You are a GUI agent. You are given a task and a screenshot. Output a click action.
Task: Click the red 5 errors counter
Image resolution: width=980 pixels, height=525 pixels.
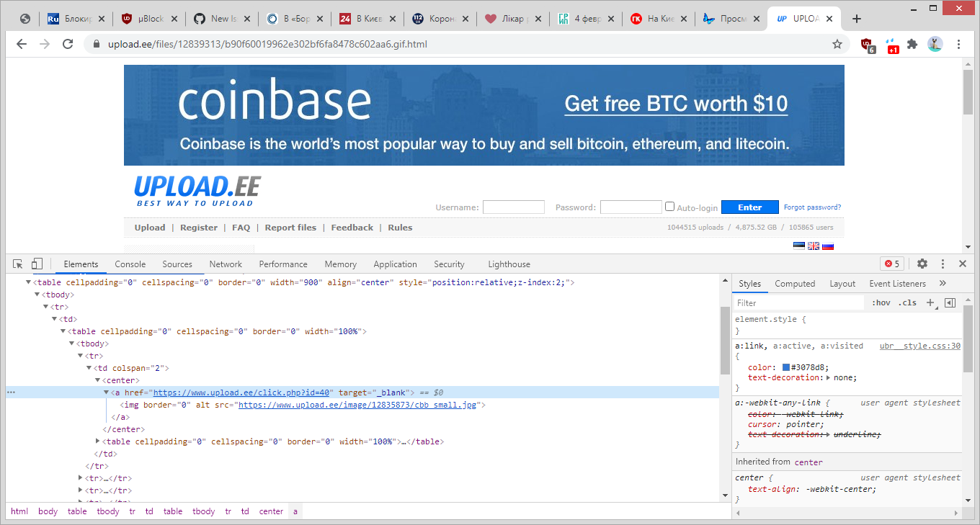892,264
